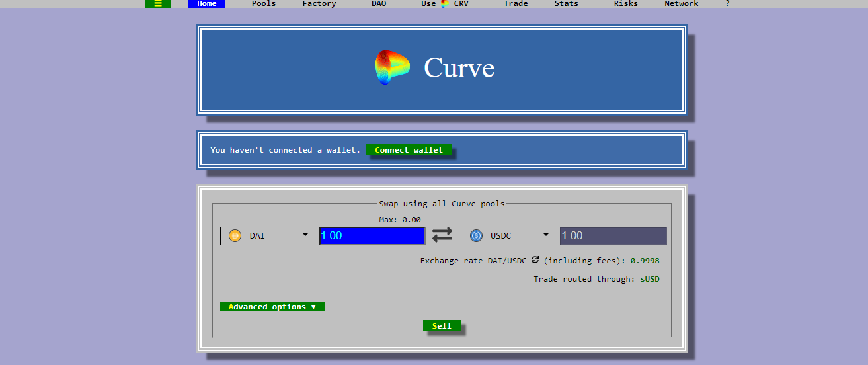This screenshot has height=365, width=868.
Task: Open the question mark help menu
Action: [728, 4]
